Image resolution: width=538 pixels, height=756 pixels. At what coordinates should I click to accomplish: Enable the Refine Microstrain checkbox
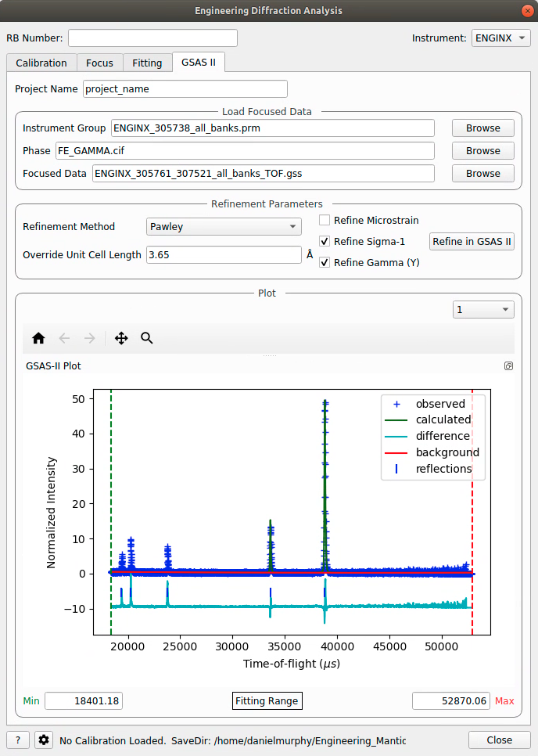tap(325, 221)
